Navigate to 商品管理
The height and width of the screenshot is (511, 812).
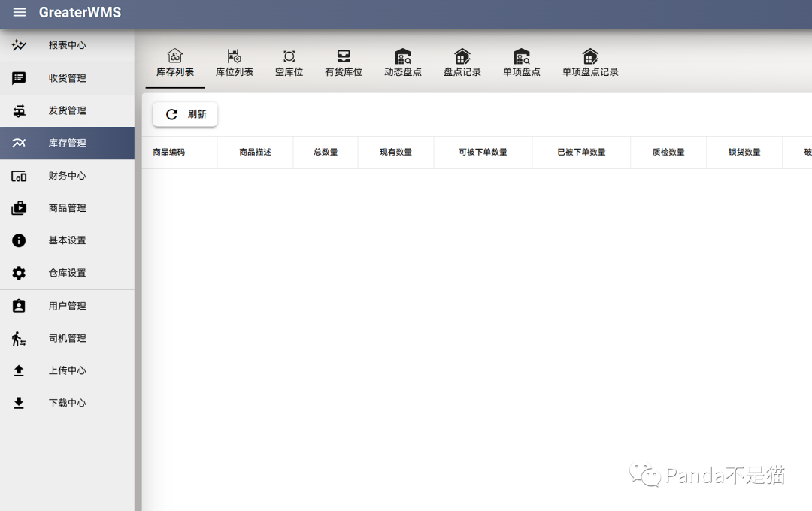tap(68, 208)
